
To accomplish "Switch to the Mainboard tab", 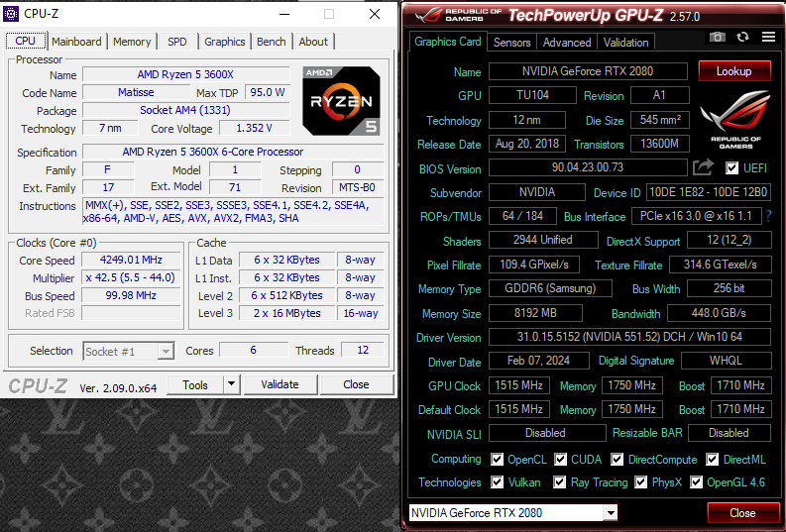I will (x=76, y=42).
